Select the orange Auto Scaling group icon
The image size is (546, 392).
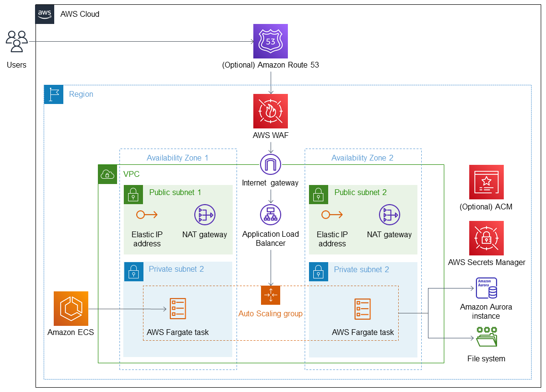[x=271, y=295]
